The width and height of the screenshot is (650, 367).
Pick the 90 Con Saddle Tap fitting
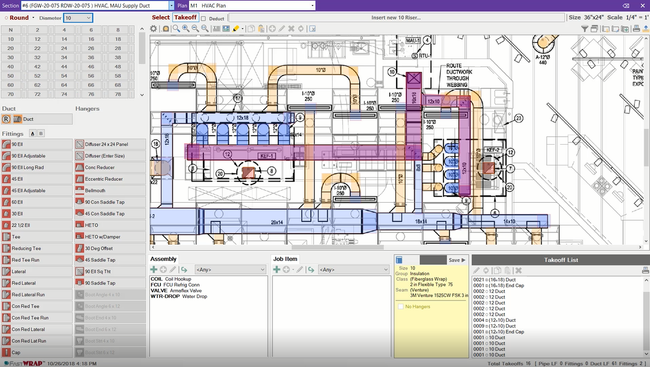110,202
